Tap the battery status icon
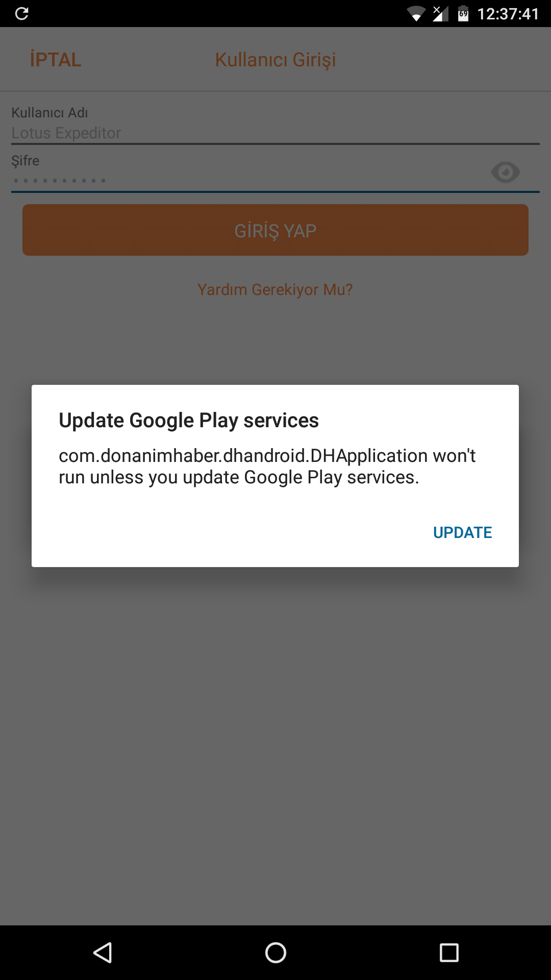The height and width of the screenshot is (980, 551). click(x=463, y=13)
